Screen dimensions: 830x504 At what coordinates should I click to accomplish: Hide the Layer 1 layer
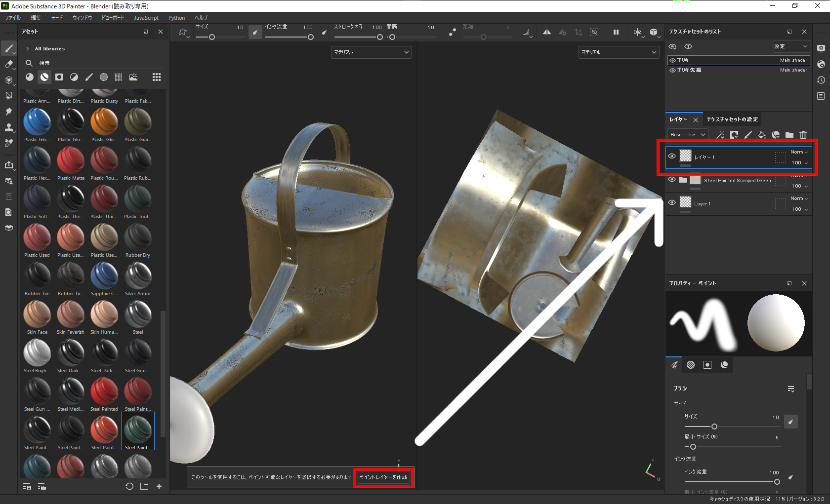tap(672, 202)
